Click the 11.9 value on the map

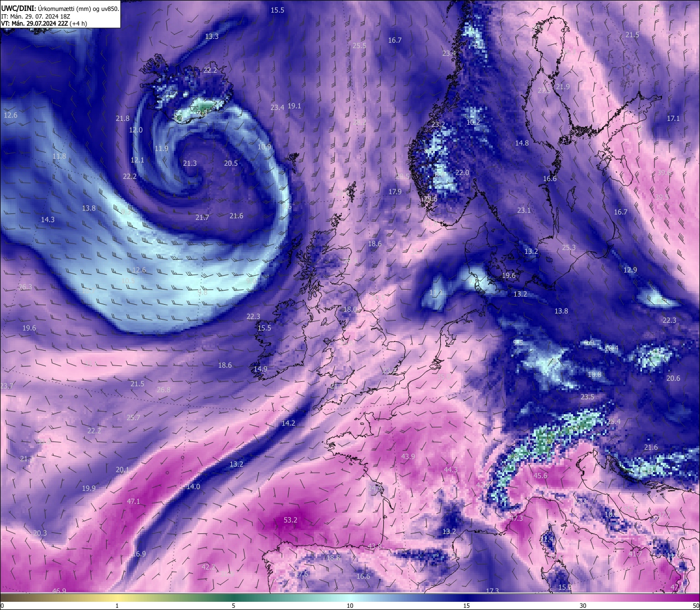pyautogui.click(x=161, y=148)
